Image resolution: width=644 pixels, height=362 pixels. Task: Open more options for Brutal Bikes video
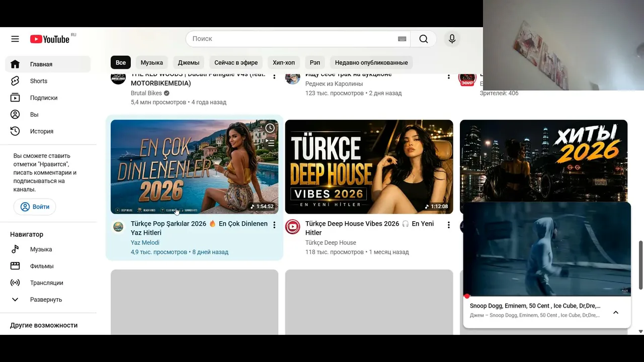274,76
